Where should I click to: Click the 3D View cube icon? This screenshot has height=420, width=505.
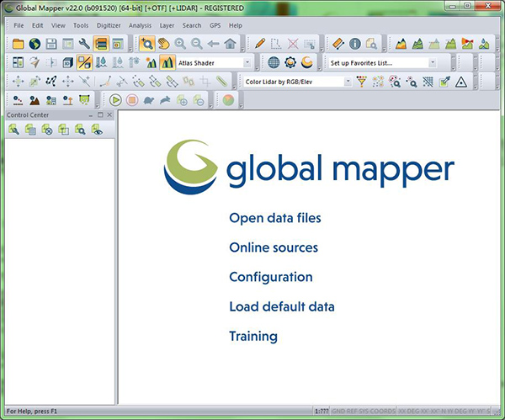pos(67,62)
